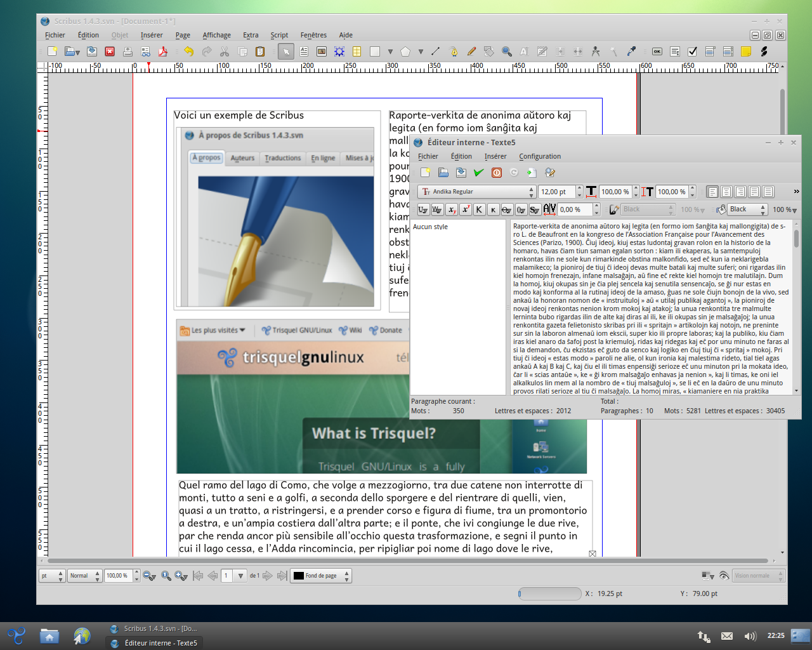Switch to Scribus 1.4.3.svn taskbar entry
The image size is (812, 650).
(x=154, y=628)
